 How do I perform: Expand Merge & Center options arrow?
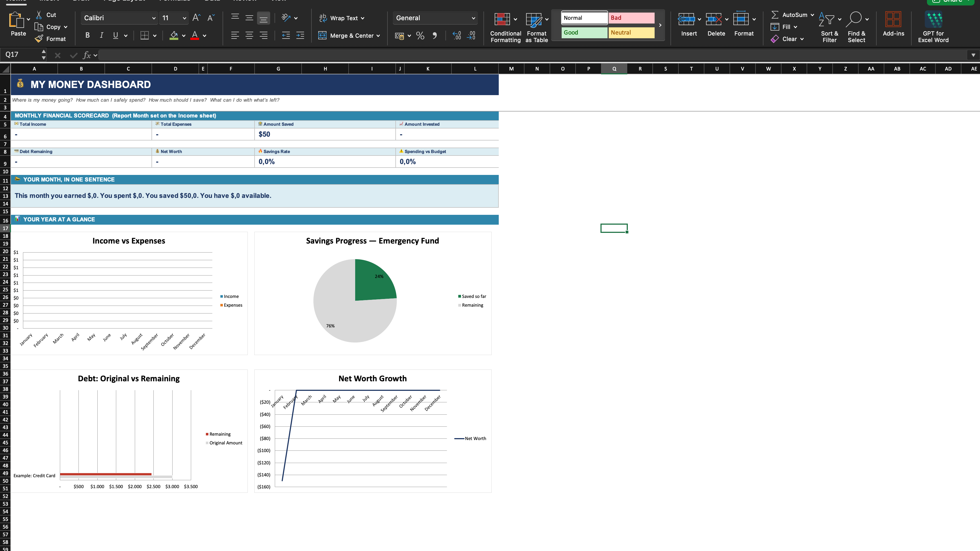click(378, 36)
